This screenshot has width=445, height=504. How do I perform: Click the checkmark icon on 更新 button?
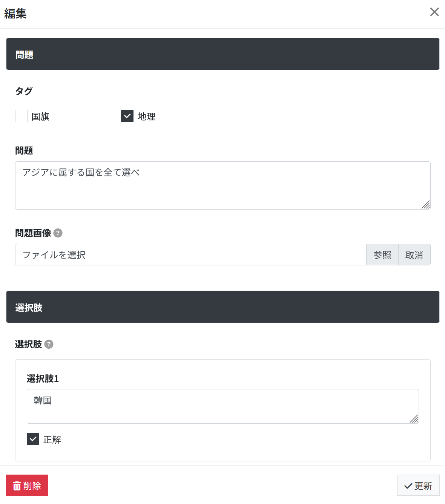(408, 486)
